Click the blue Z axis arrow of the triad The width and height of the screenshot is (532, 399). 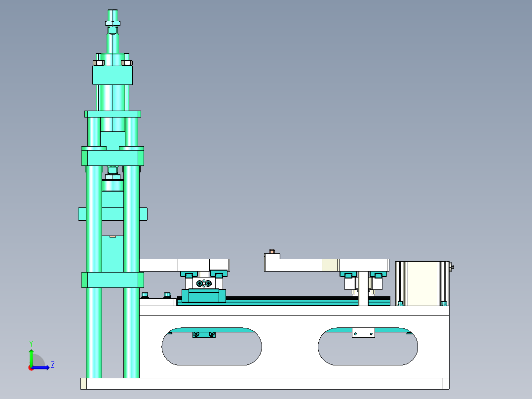(40, 367)
